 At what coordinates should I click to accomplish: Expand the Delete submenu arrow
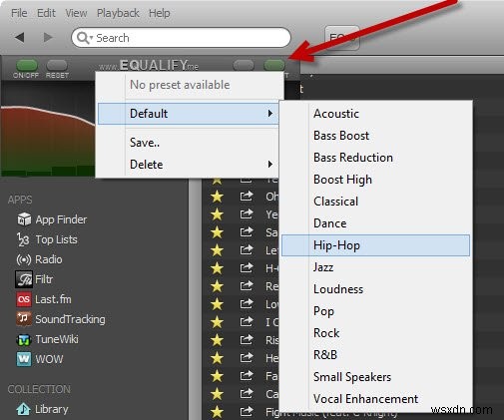pos(270,165)
